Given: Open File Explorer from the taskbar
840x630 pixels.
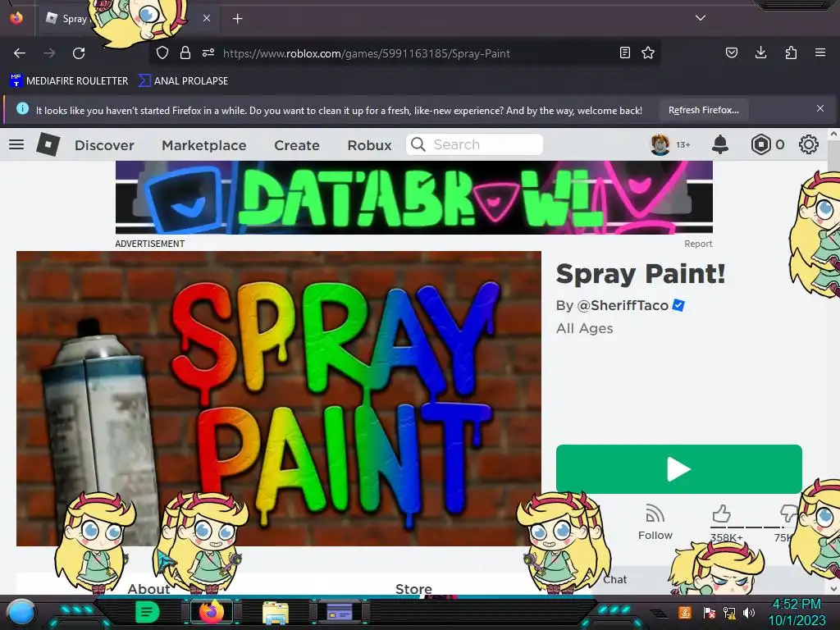Looking at the screenshot, I should [x=276, y=612].
